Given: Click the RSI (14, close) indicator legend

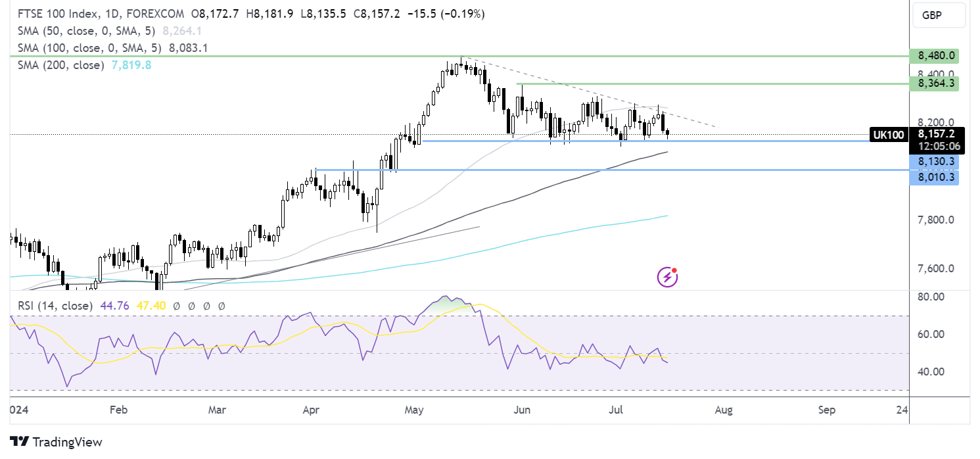Looking at the screenshot, I should tap(54, 306).
